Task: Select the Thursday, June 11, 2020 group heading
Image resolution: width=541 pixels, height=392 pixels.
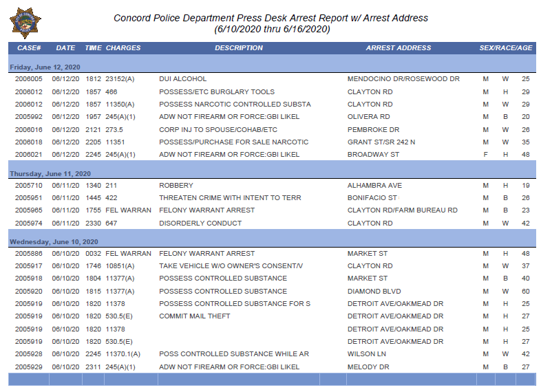Action: pos(50,174)
